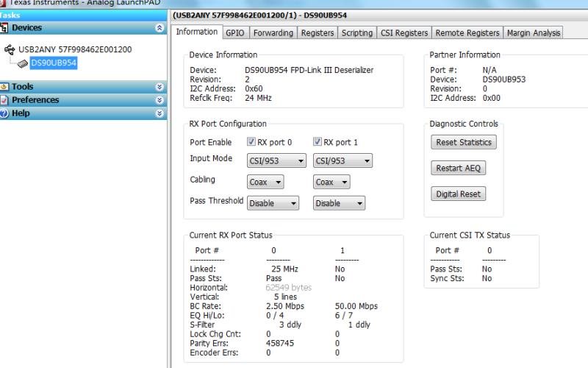Click the Reset Statistics button
The height and width of the screenshot is (368, 588).
(464, 142)
